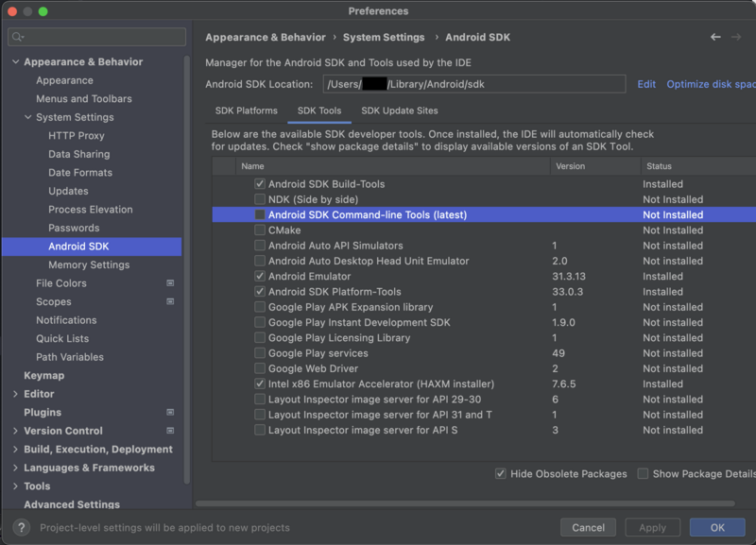Switch to the SDK Platforms tab
The image size is (756, 545).
point(247,111)
